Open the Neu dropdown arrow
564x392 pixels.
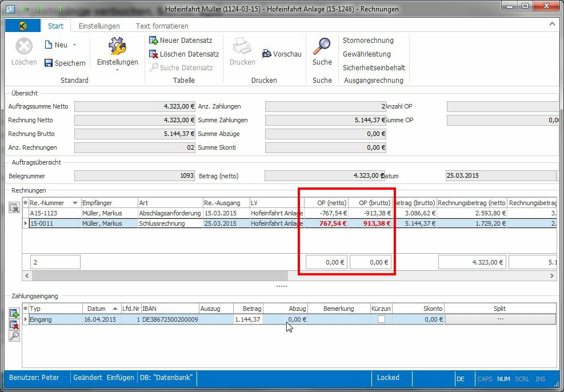[x=74, y=45]
